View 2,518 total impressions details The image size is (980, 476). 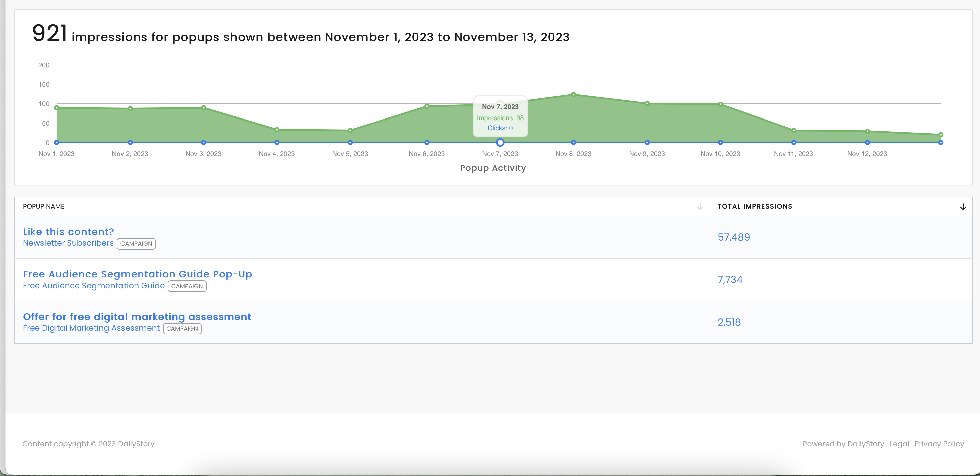729,322
